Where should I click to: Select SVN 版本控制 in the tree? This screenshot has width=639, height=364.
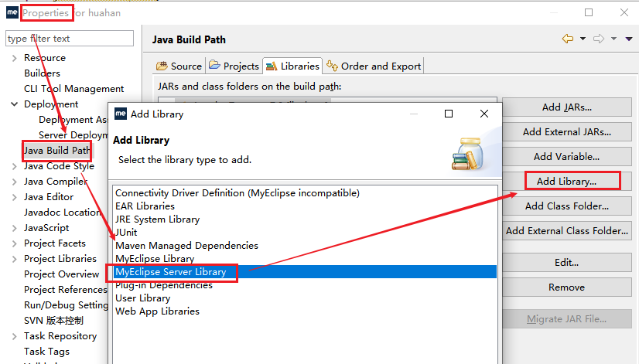53,321
